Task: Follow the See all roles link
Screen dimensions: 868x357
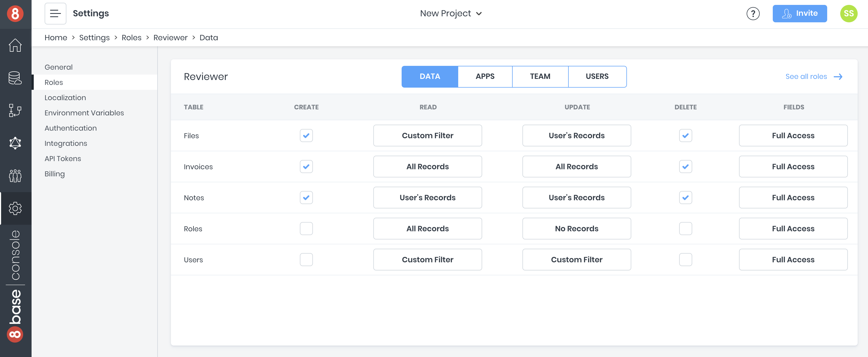Action: (813, 76)
